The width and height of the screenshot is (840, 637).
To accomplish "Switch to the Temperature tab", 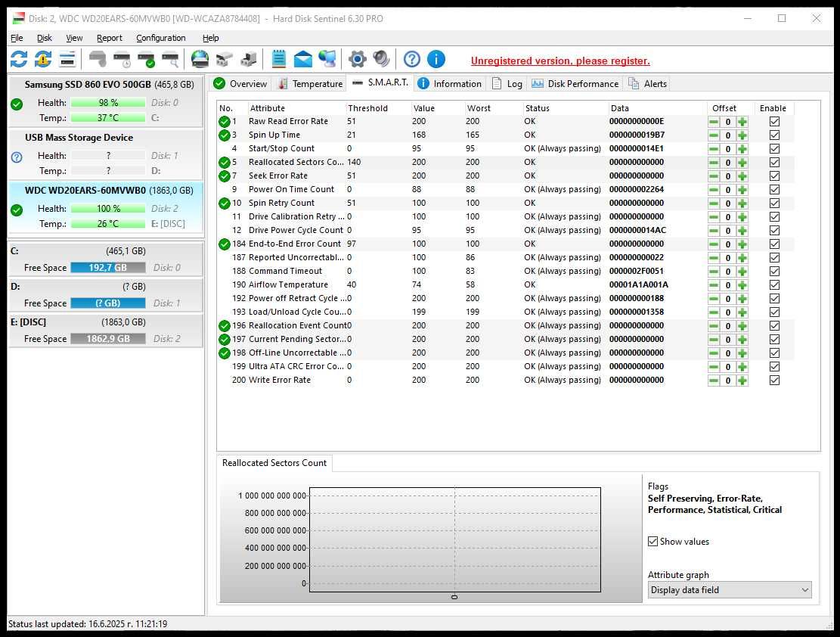I will point(311,84).
